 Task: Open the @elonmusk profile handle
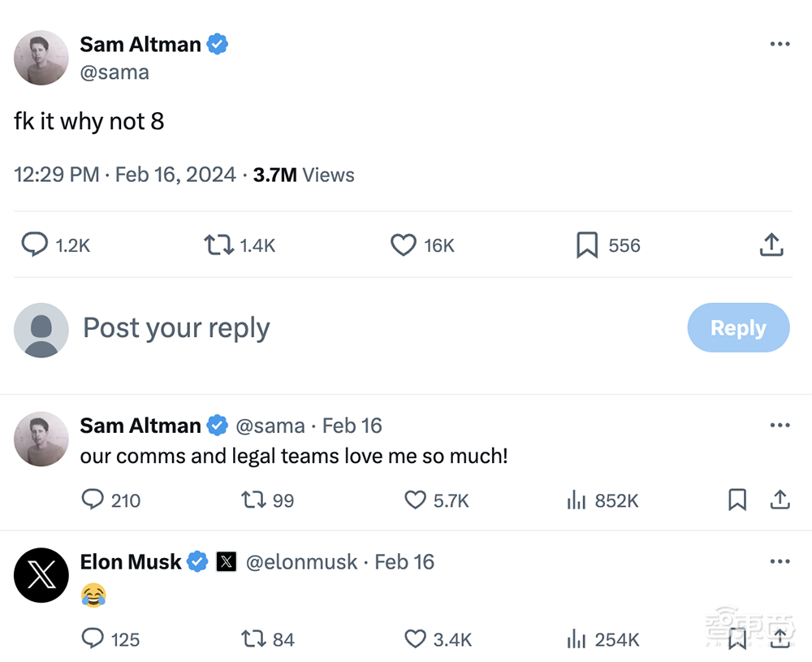coord(301,562)
